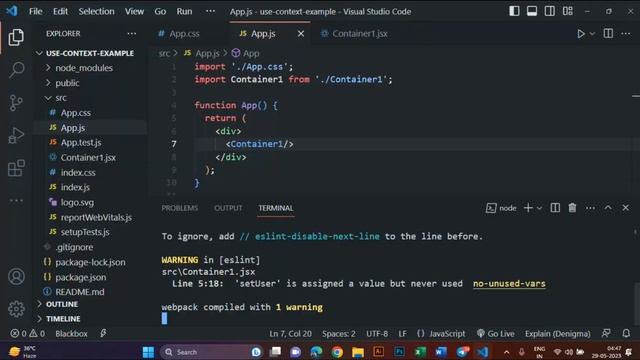Image resolution: width=640 pixels, height=360 pixels.
Task: Click src breadcrumb segment
Action: click(x=164, y=53)
